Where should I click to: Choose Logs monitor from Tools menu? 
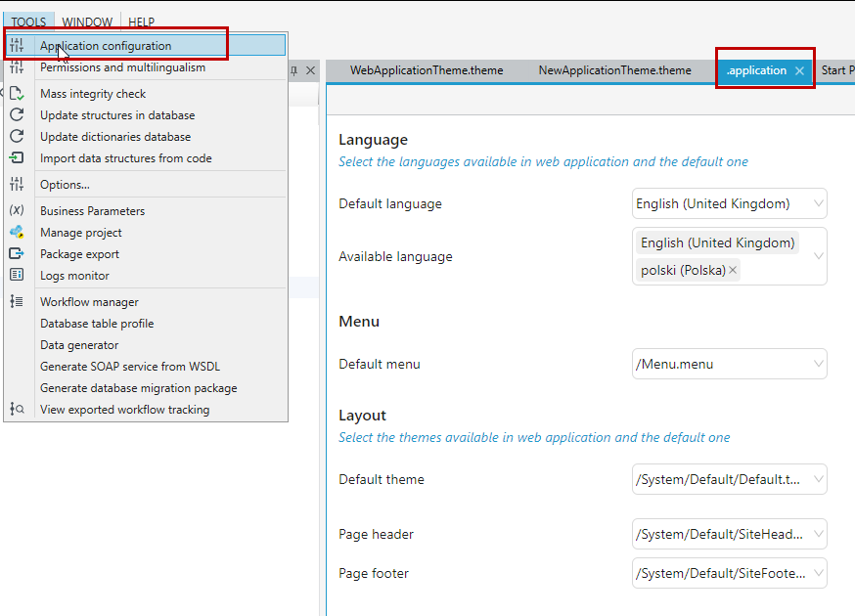click(145, 276)
